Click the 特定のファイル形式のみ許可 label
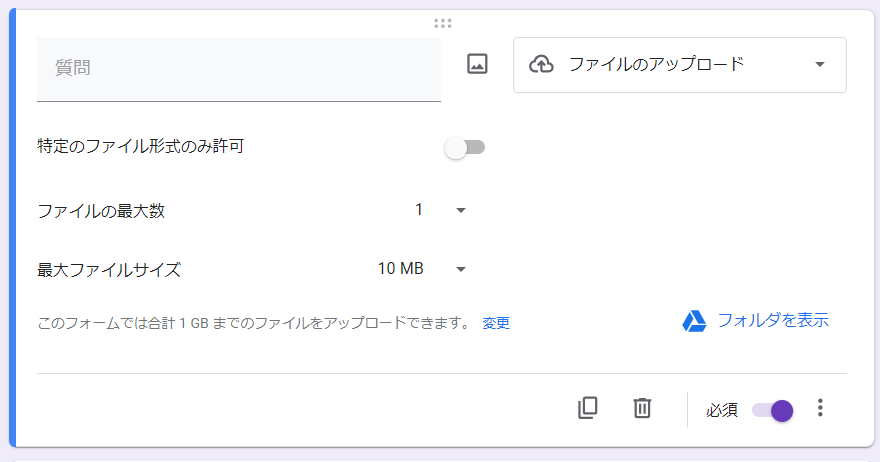Screen dimensions: 880x462 pyautogui.click(x=140, y=147)
